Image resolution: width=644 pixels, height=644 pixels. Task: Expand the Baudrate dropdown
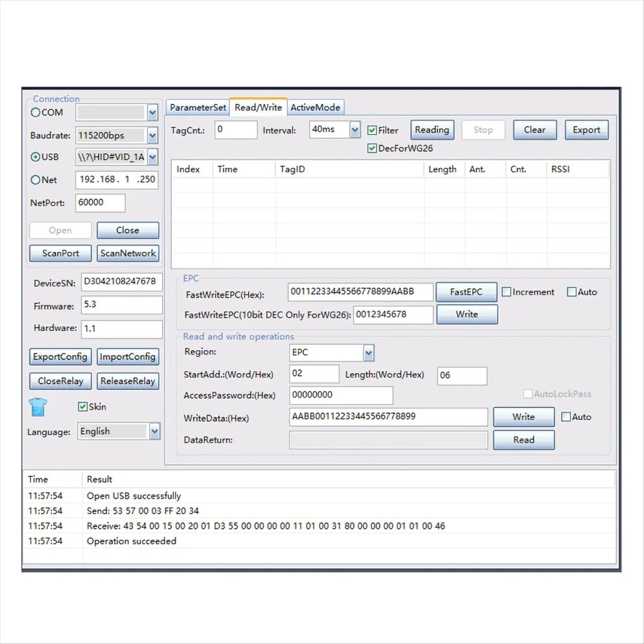(152, 135)
